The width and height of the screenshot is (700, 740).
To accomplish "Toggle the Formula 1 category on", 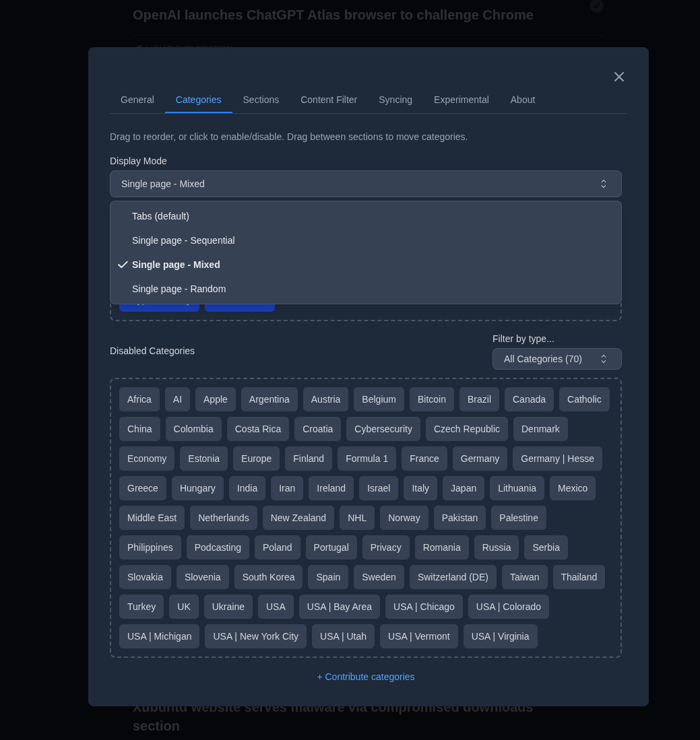I will click(x=367, y=459).
